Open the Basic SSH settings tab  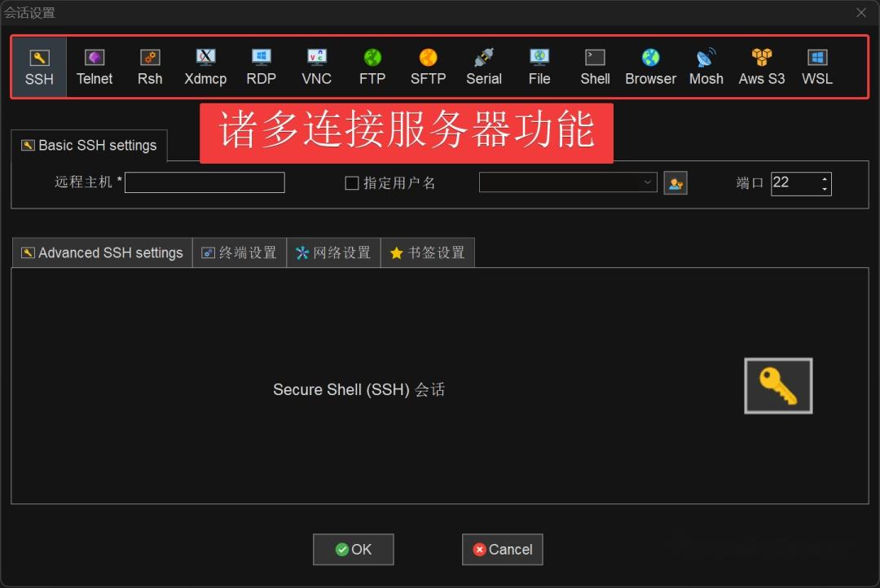90,145
